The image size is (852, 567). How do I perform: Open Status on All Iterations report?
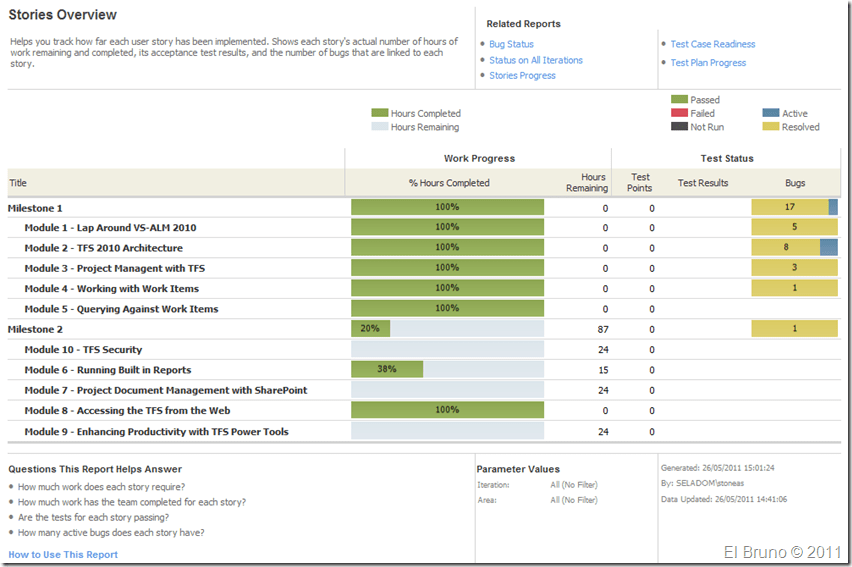tap(535, 60)
